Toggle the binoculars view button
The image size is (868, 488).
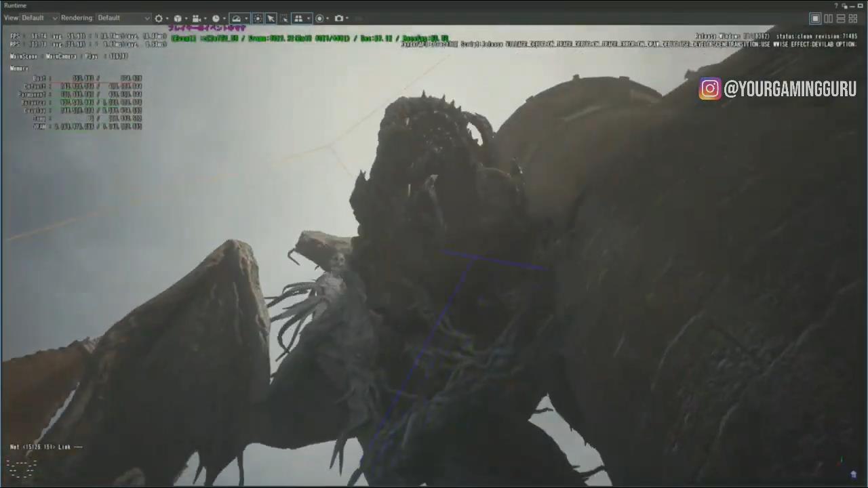pyautogui.click(x=298, y=18)
